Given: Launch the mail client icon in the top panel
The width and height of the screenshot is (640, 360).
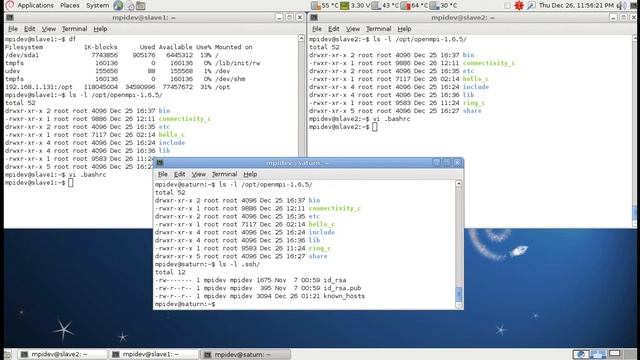Looking at the screenshot, I should point(129,5).
